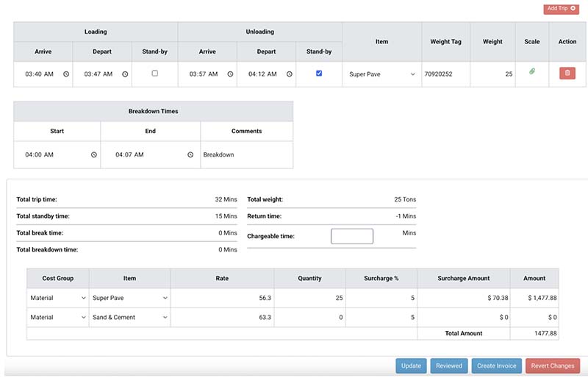Click the Unloading Depart time 04:12 AM
The image size is (588, 378).
pos(262,74)
